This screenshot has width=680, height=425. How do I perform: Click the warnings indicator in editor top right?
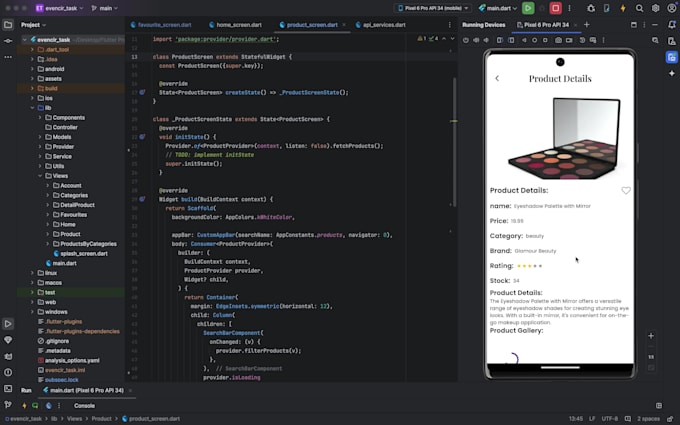422,39
